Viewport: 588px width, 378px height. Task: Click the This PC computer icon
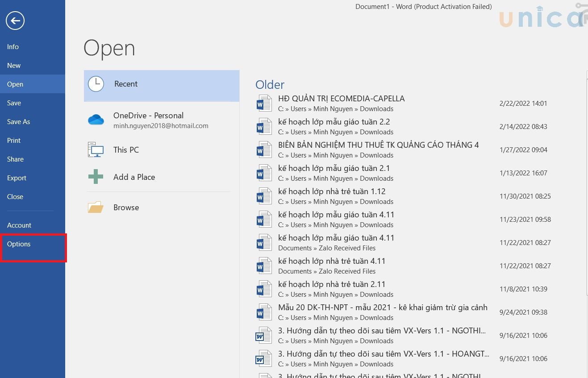click(96, 150)
